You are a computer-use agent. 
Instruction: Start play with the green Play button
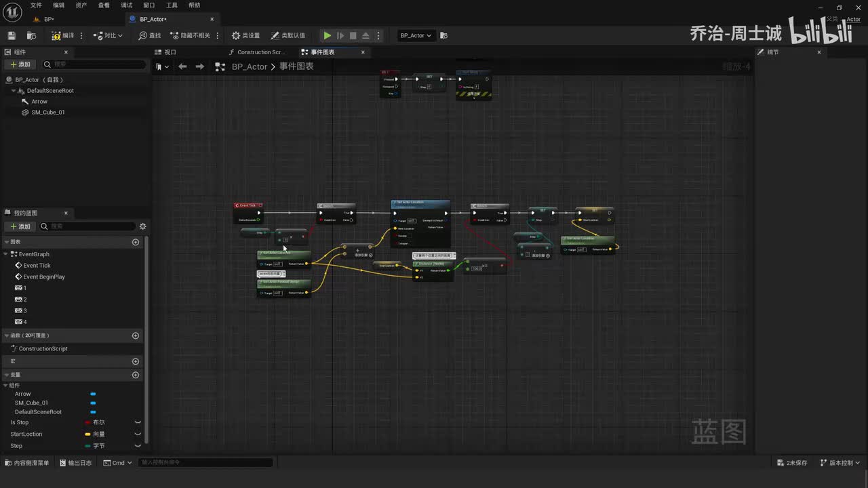327,35
